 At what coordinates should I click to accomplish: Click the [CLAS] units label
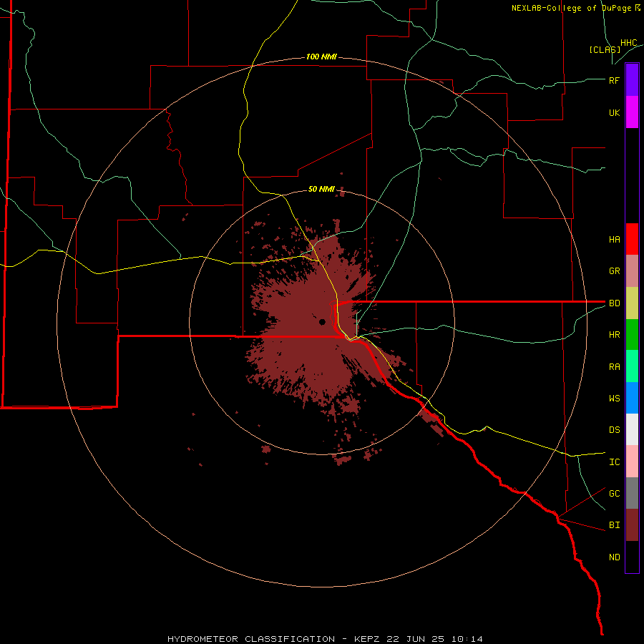(604, 49)
